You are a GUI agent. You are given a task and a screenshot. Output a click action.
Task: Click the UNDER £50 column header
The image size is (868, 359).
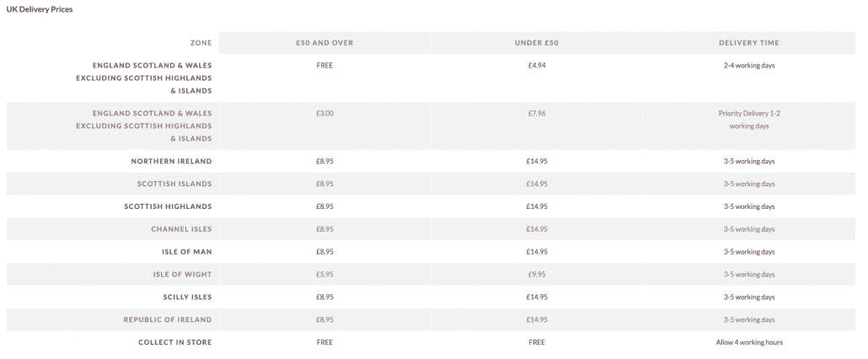pyautogui.click(x=537, y=43)
